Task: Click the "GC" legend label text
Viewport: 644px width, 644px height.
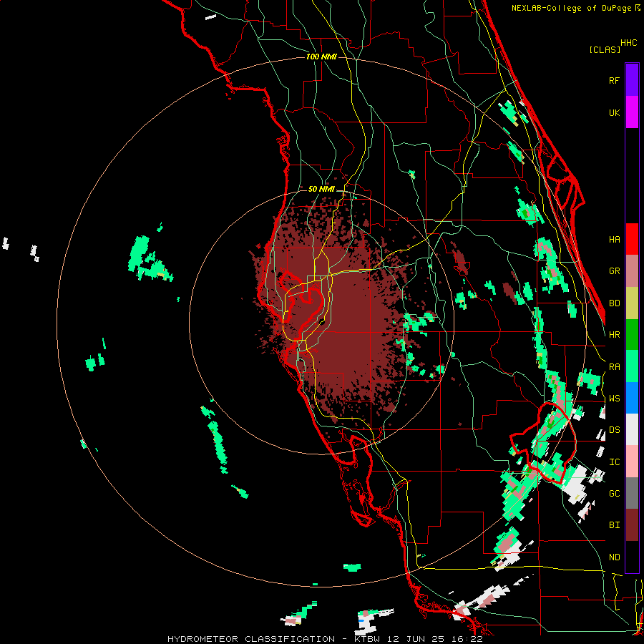Action: click(614, 494)
